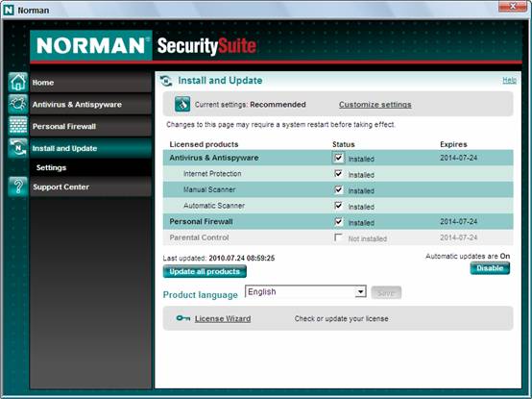Open the Customize settings link
532x399 pixels.
[375, 105]
